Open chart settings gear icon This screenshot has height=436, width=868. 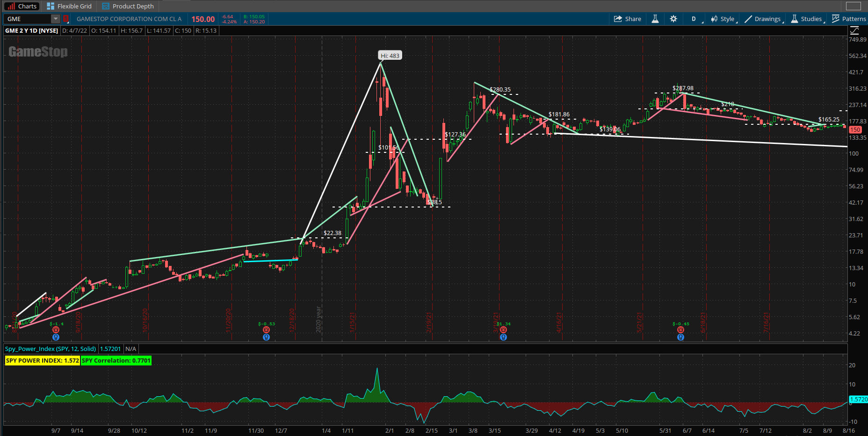[673, 19]
